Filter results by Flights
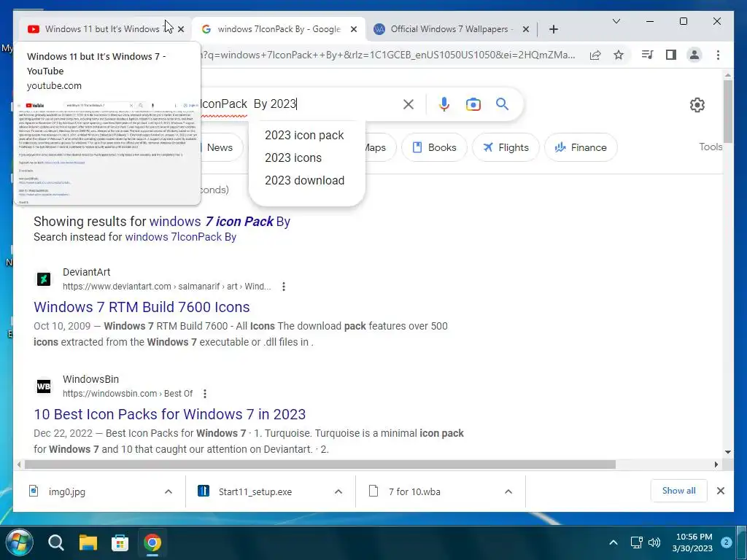The width and height of the screenshot is (747, 560). (506, 147)
